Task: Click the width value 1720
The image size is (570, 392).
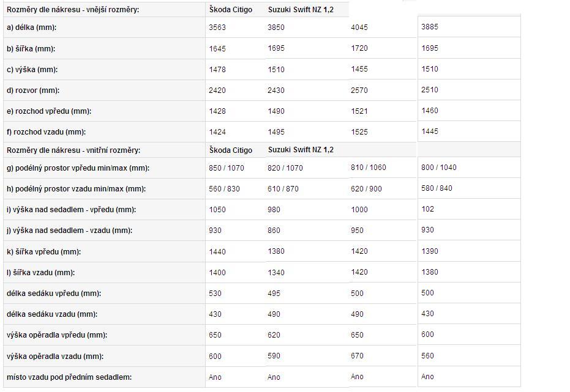Action: point(359,48)
